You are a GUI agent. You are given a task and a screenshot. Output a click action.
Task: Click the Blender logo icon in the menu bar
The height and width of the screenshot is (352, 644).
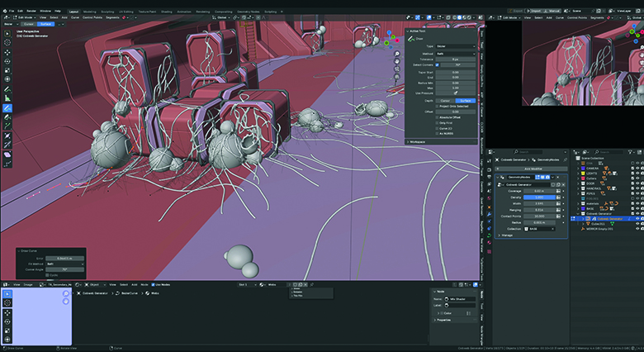coord(5,10)
